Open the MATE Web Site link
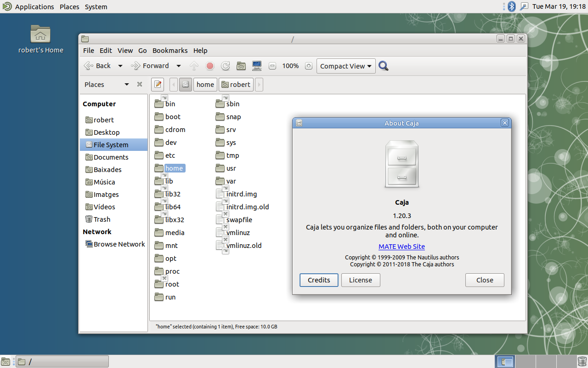The height and width of the screenshot is (368, 588). click(x=401, y=247)
